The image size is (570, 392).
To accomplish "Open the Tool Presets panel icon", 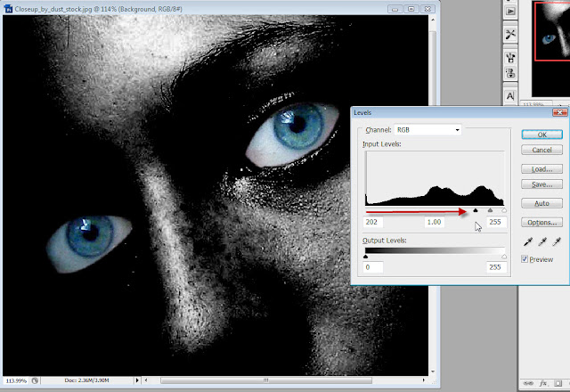I will tap(510, 35).
